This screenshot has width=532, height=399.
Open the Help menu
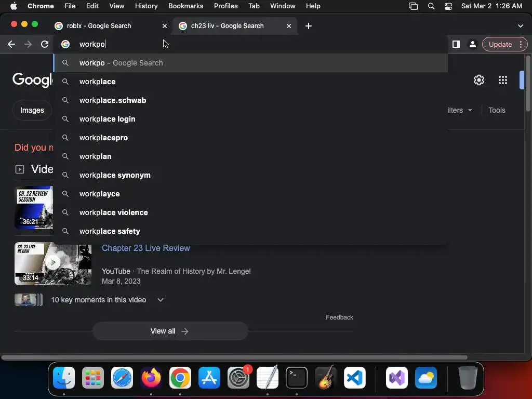click(x=313, y=6)
